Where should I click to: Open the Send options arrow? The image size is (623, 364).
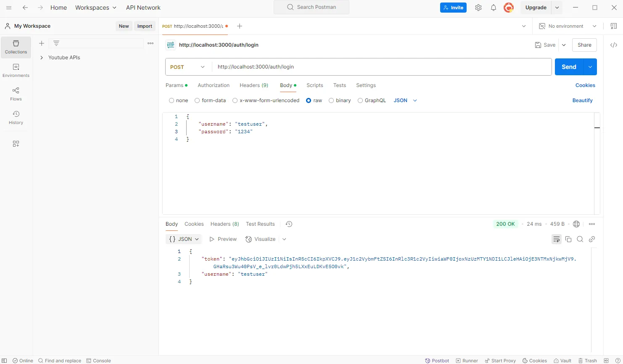point(590,67)
